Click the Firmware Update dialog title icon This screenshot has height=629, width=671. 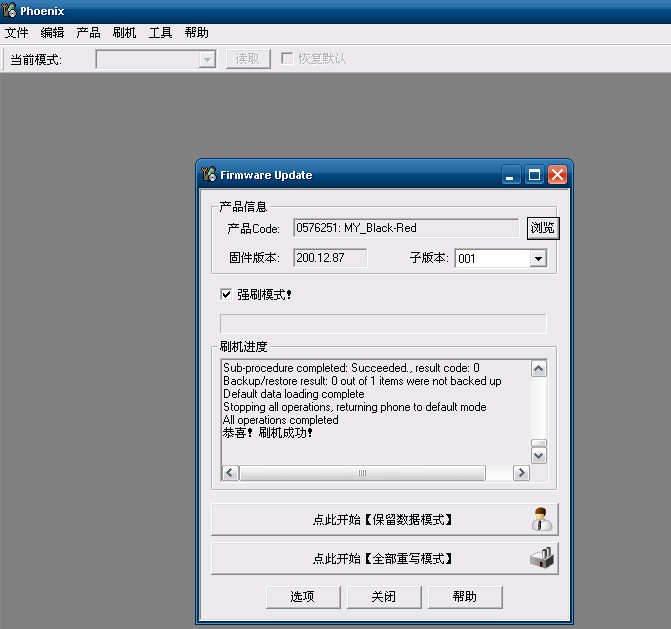tap(209, 174)
